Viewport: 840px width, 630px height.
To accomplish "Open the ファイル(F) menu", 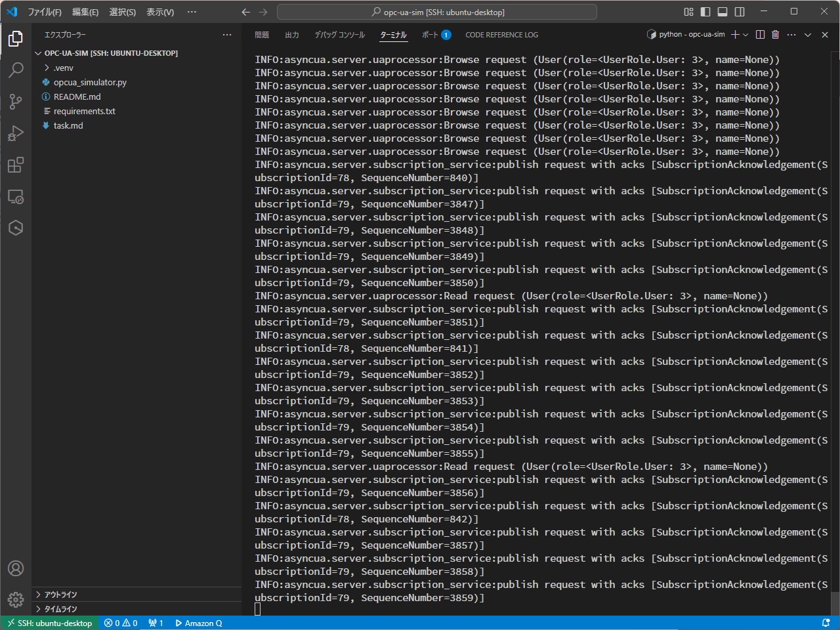I will click(45, 12).
